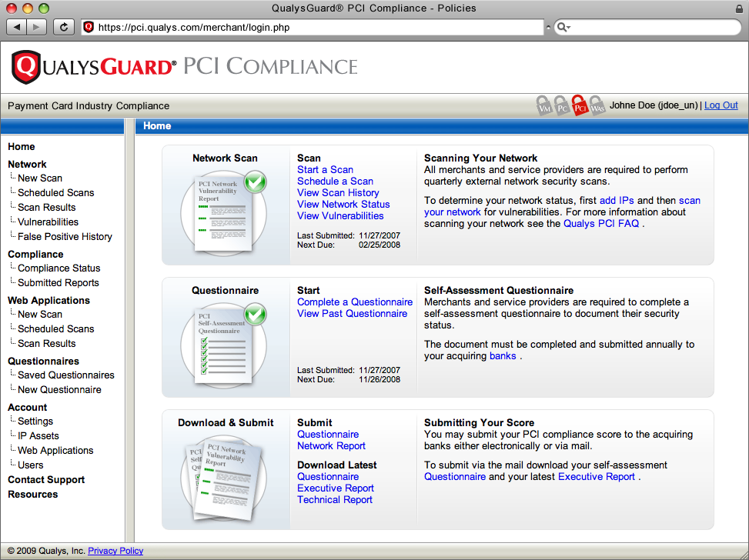Reload the page with the browser refresh button

click(x=64, y=27)
